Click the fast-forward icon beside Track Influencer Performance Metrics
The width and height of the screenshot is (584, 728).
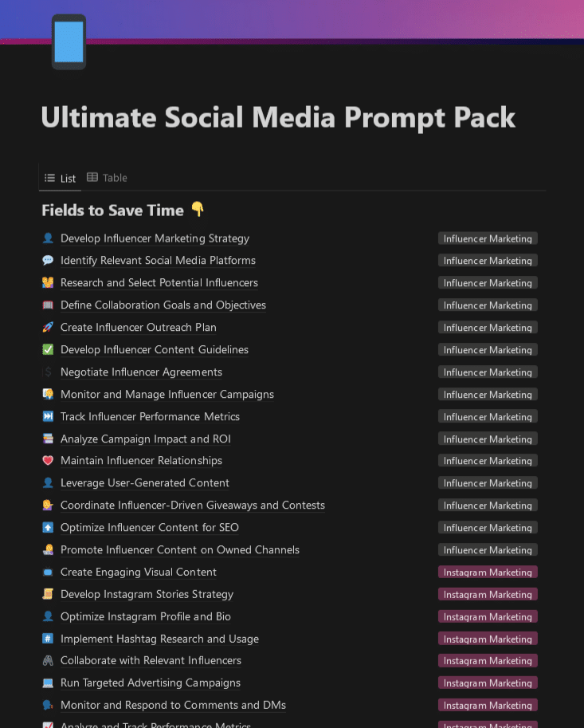tap(48, 417)
